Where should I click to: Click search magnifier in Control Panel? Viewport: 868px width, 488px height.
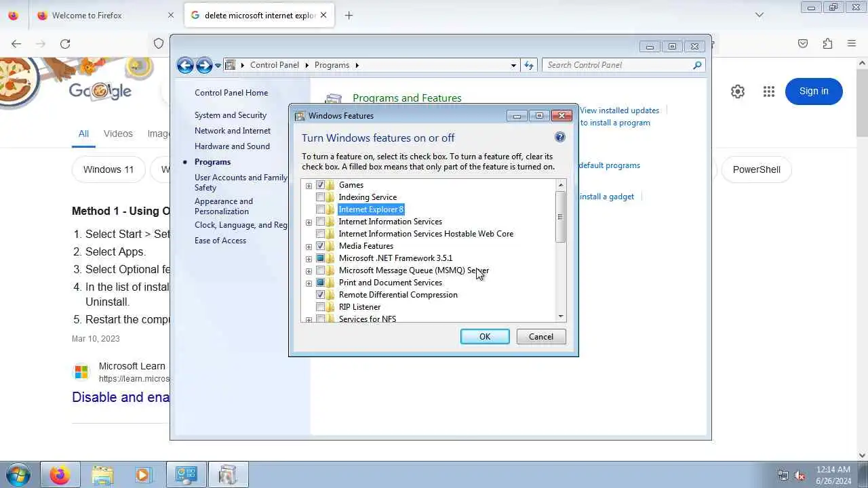697,65
